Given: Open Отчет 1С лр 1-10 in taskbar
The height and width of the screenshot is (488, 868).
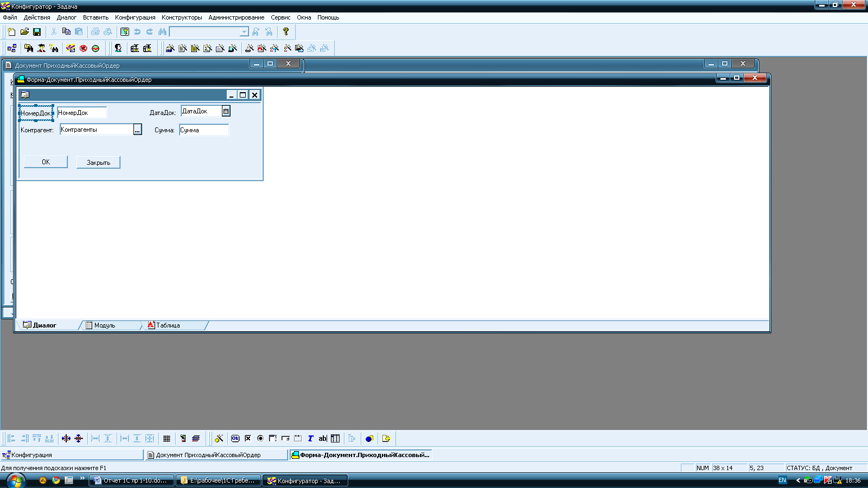Looking at the screenshot, I should [x=131, y=480].
